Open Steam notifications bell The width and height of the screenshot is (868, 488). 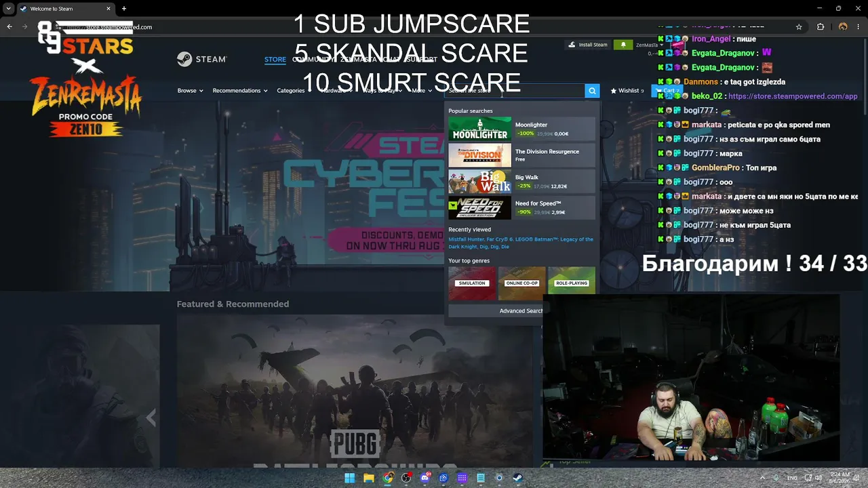click(x=623, y=45)
